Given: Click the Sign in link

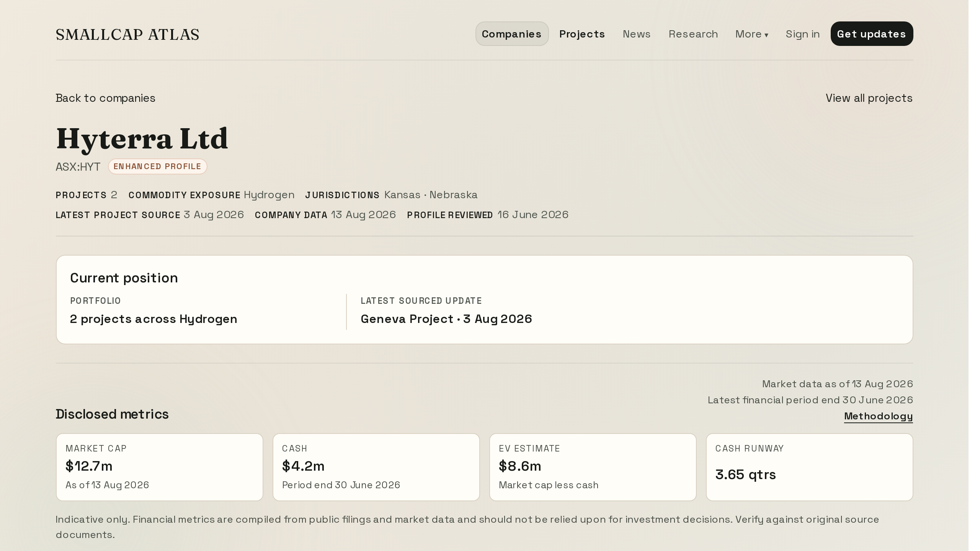Looking at the screenshot, I should tap(803, 34).
